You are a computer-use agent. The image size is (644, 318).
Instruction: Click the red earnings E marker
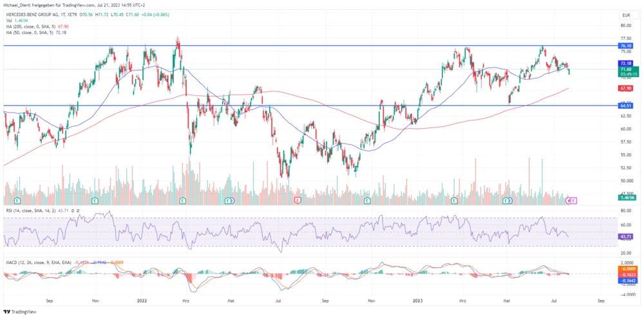coord(298,201)
